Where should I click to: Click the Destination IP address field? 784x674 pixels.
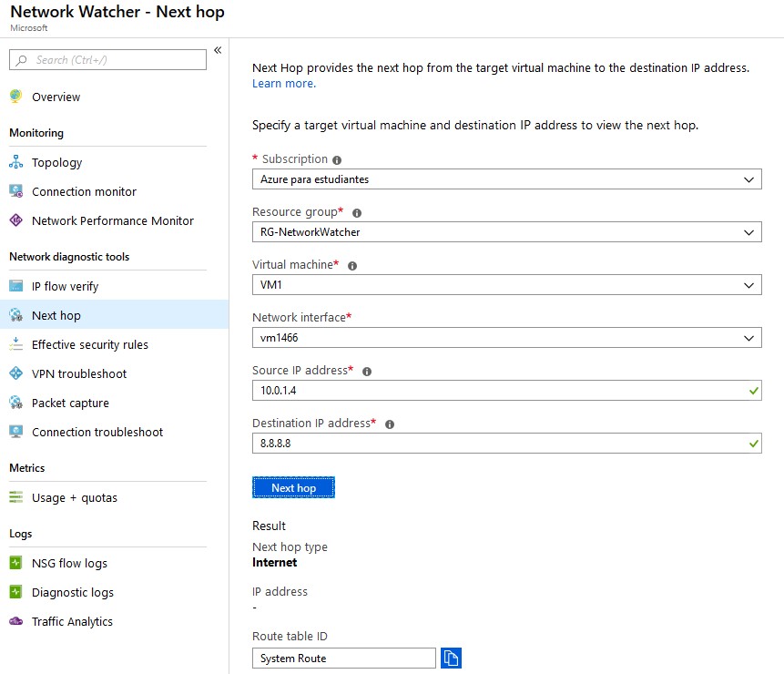tap(506, 443)
